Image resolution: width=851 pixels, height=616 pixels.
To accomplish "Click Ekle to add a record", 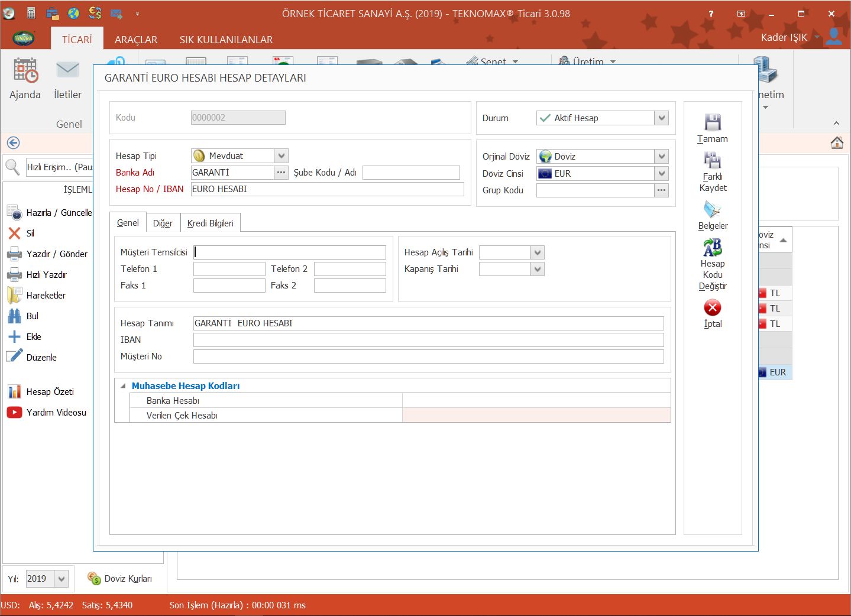I will pyautogui.click(x=24, y=336).
